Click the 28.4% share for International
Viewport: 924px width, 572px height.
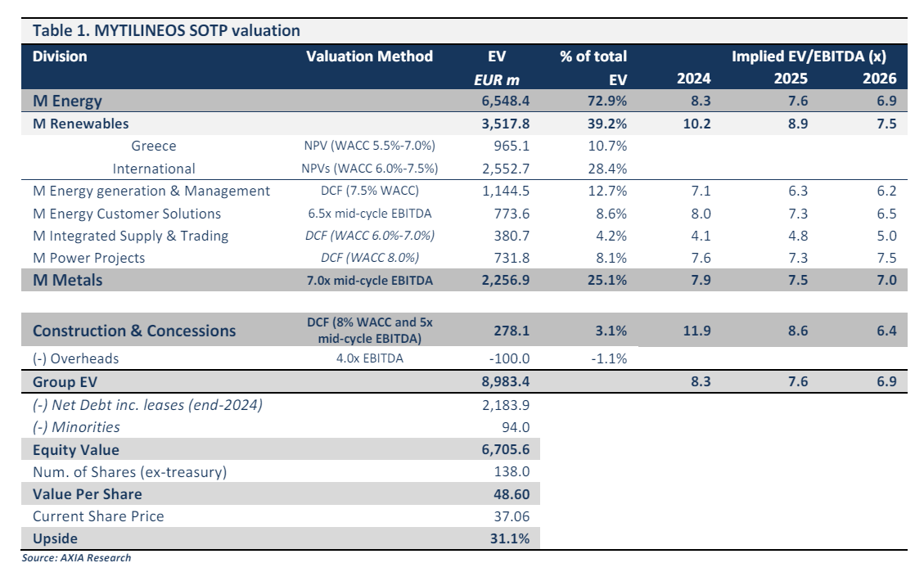point(607,169)
